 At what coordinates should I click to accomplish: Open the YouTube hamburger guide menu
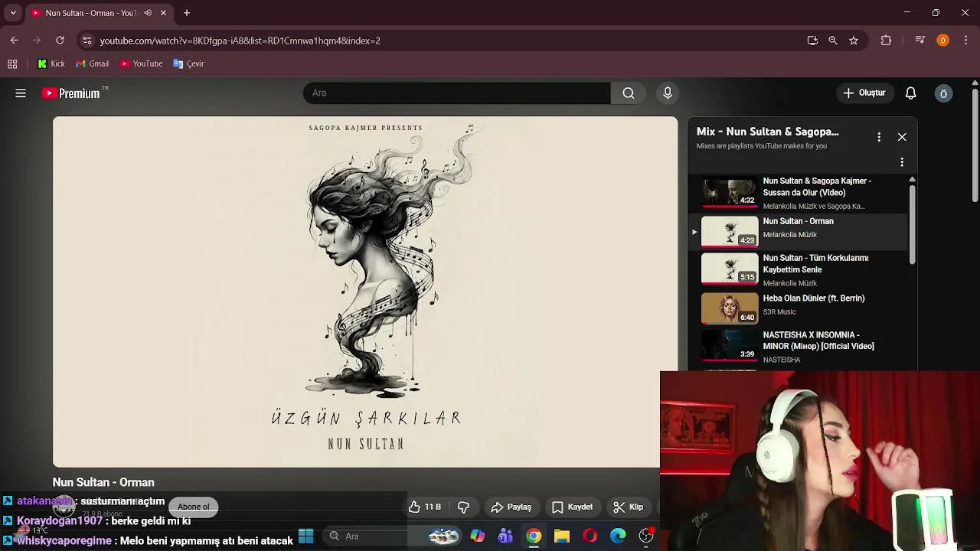click(x=21, y=93)
